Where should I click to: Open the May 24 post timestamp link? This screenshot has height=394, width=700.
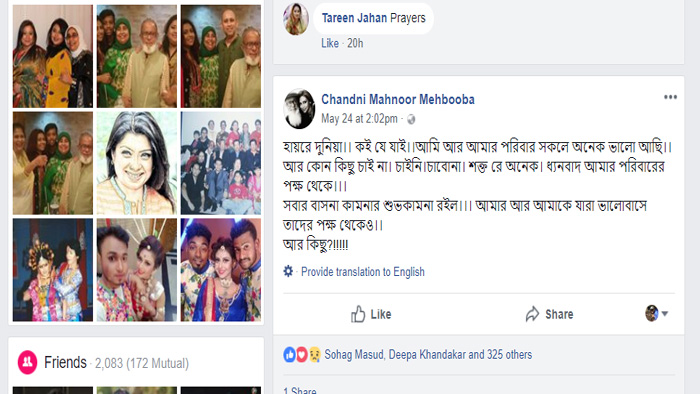click(359, 119)
